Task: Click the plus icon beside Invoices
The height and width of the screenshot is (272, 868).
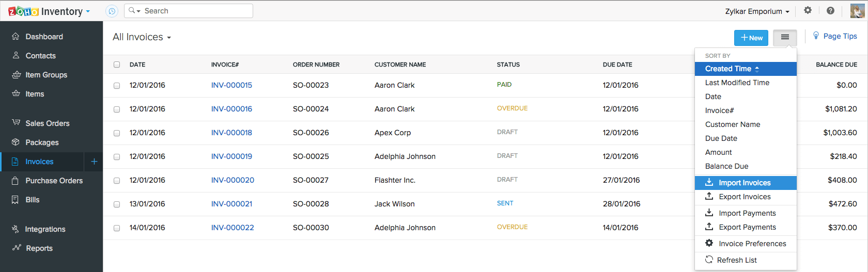Action: [x=94, y=162]
